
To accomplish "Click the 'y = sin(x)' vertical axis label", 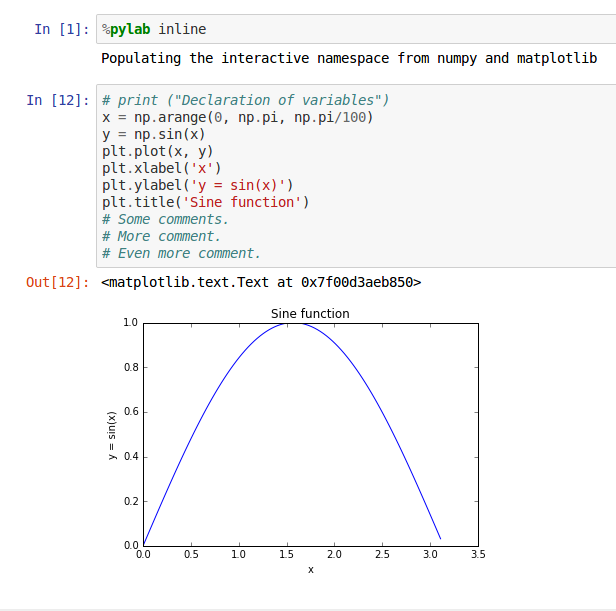I will click(112, 435).
